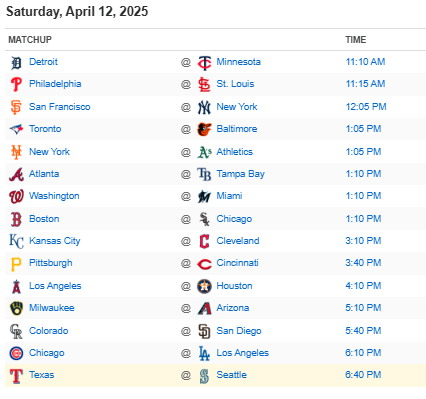Click the Seattle Mariners logo icon
This screenshot has height=399, width=426.
click(204, 376)
